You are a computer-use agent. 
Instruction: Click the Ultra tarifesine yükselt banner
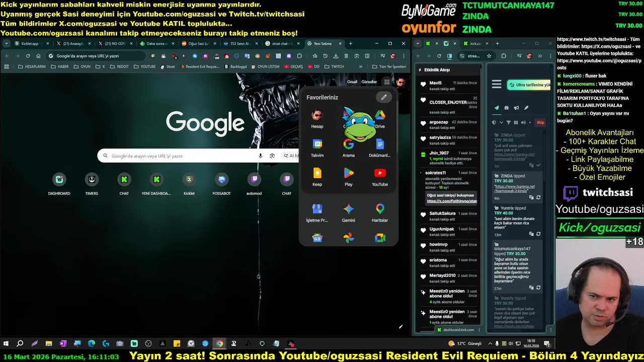click(x=529, y=85)
